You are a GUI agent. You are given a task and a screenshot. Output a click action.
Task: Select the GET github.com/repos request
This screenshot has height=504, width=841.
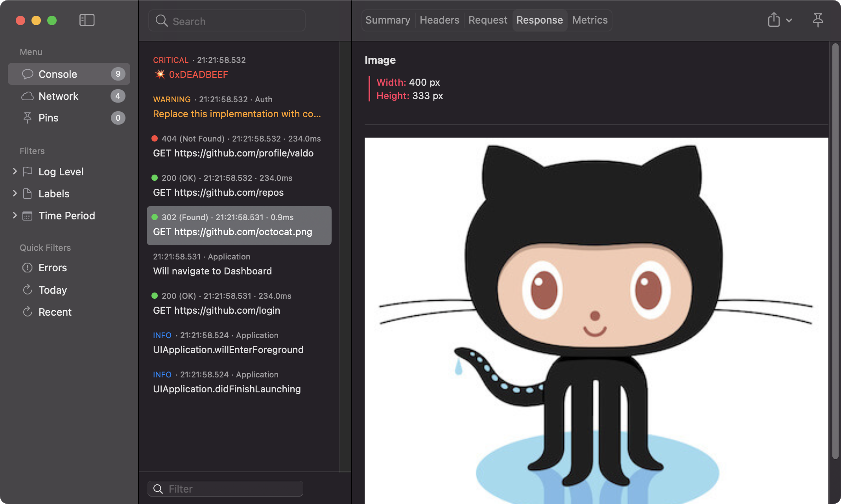click(239, 186)
